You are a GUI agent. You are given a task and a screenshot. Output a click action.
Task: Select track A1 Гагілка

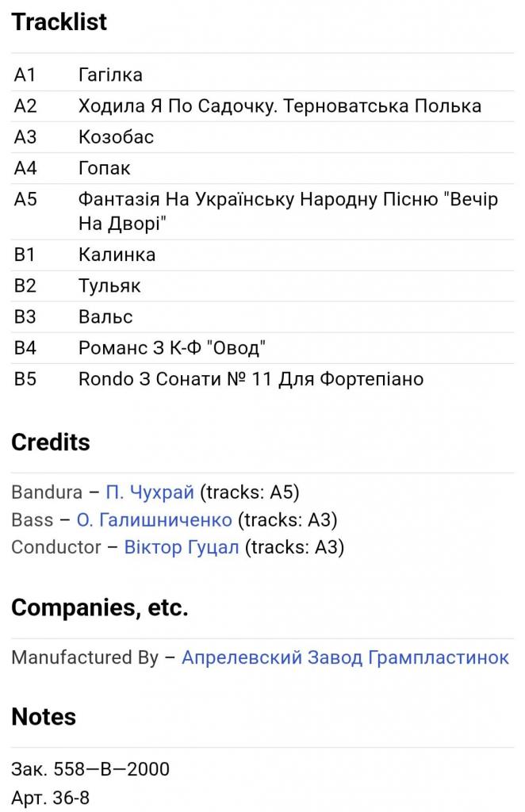tap(110, 75)
